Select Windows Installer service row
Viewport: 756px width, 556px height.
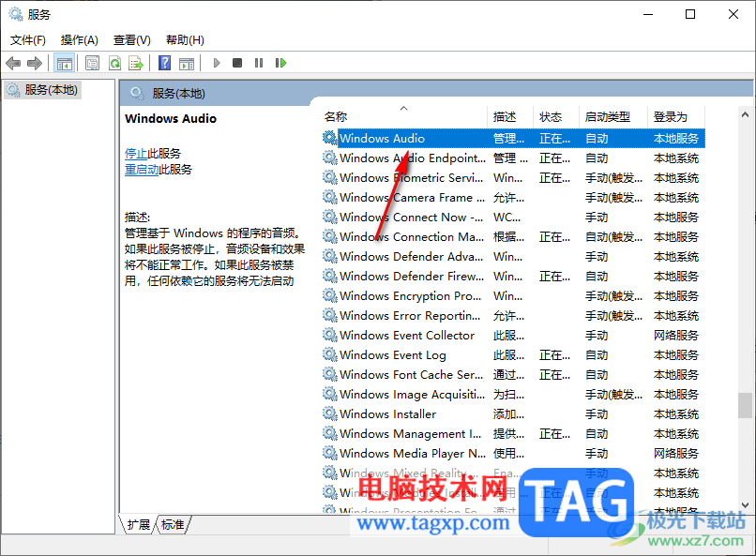coord(513,413)
